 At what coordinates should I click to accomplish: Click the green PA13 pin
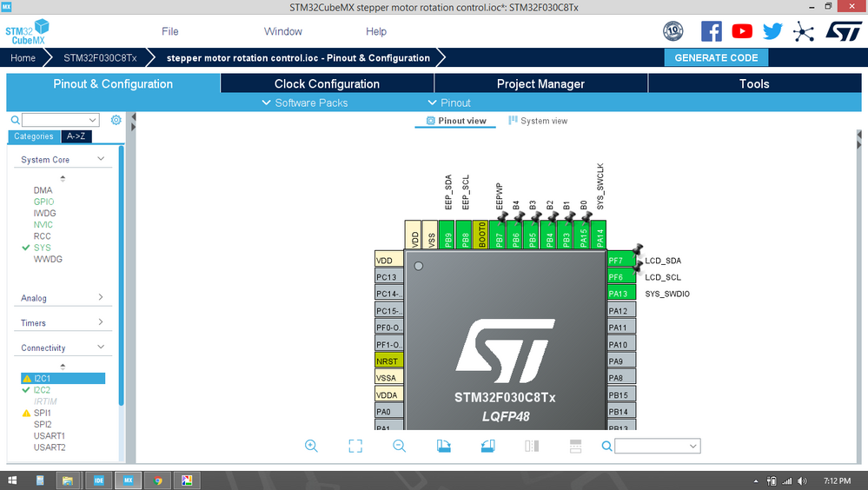click(x=621, y=294)
